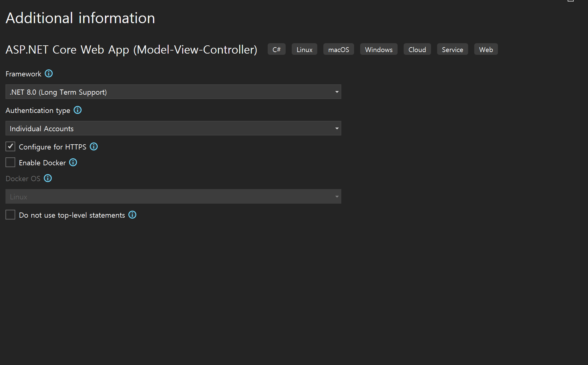Viewport: 588px width, 365px height.
Task: Click the macOS tag
Action: tap(339, 50)
